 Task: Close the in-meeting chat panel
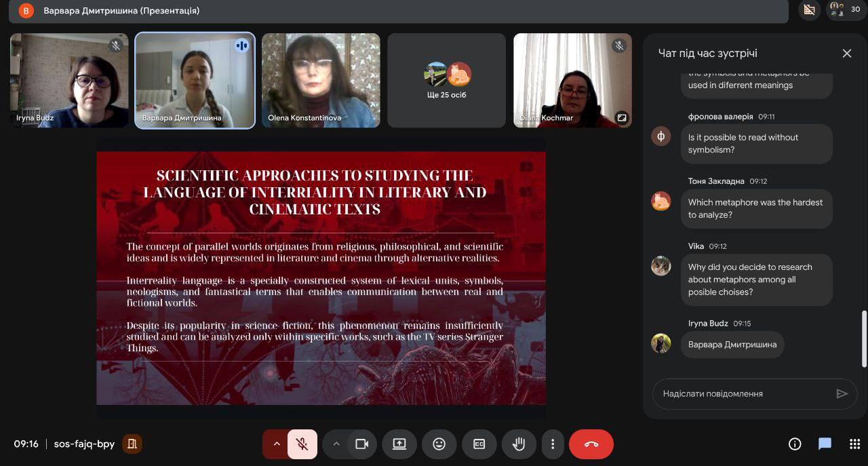tap(846, 53)
